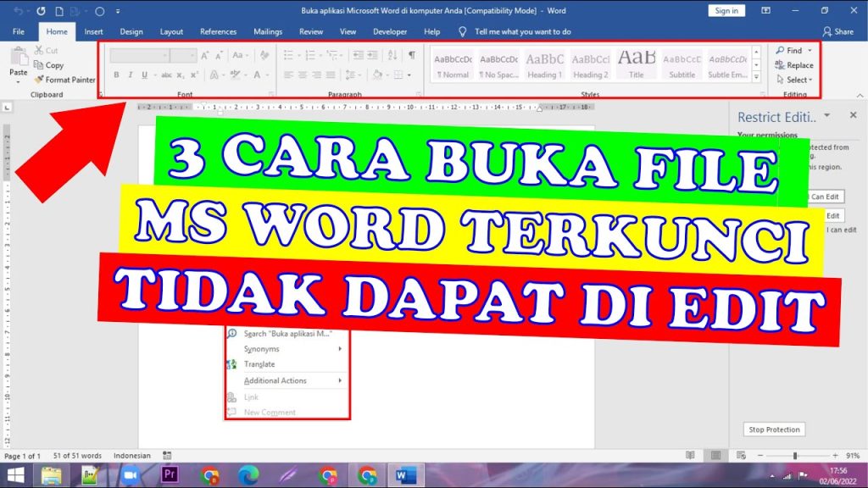Click the Stop Protection button
The image size is (868, 488).
coord(774,430)
